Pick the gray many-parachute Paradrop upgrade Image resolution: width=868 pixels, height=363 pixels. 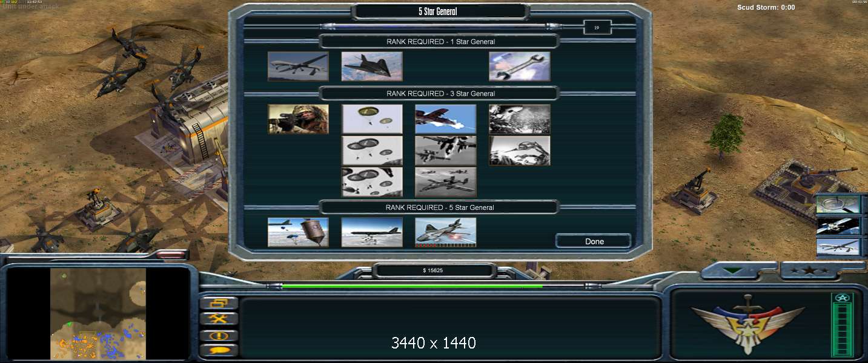[x=372, y=182]
